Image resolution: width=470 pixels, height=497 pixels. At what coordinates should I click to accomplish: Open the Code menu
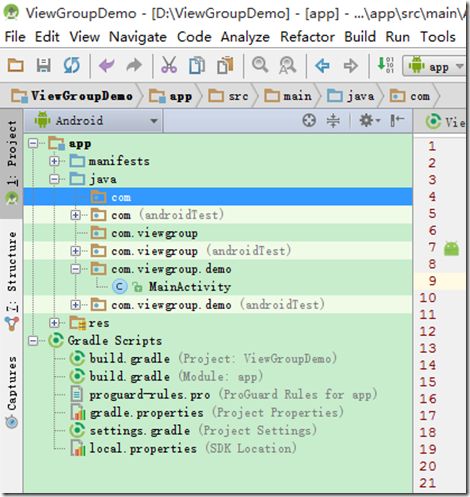click(x=194, y=36)
